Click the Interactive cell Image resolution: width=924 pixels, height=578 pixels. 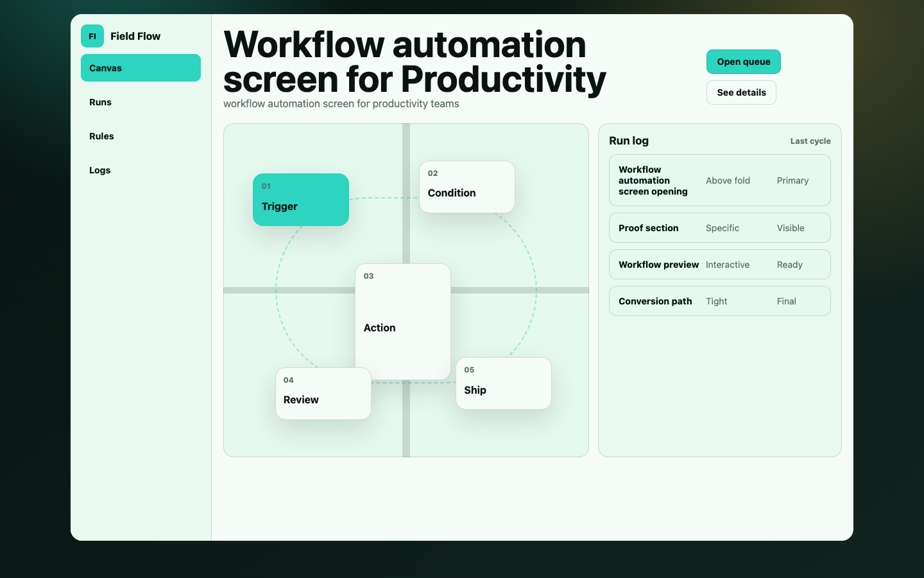tap(728, 265)
